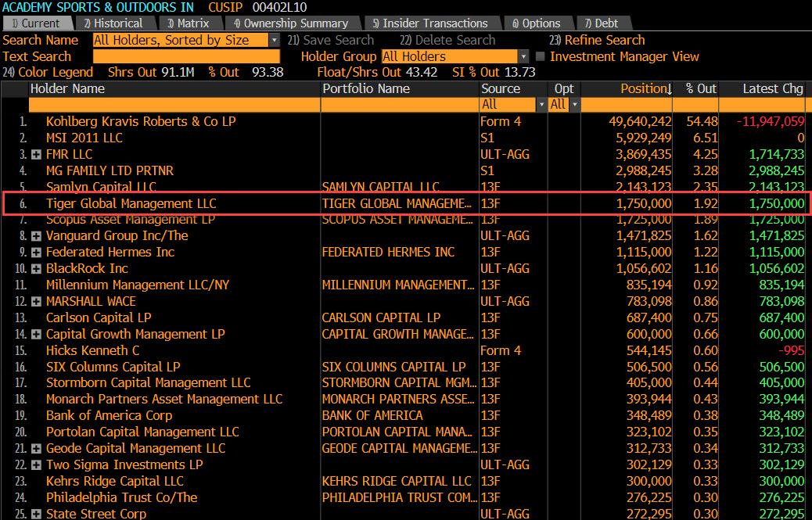This screenshot has height=520, width=812.
Task: Select holder Millennium Management LLC/NY
Action: click(138, 285)
